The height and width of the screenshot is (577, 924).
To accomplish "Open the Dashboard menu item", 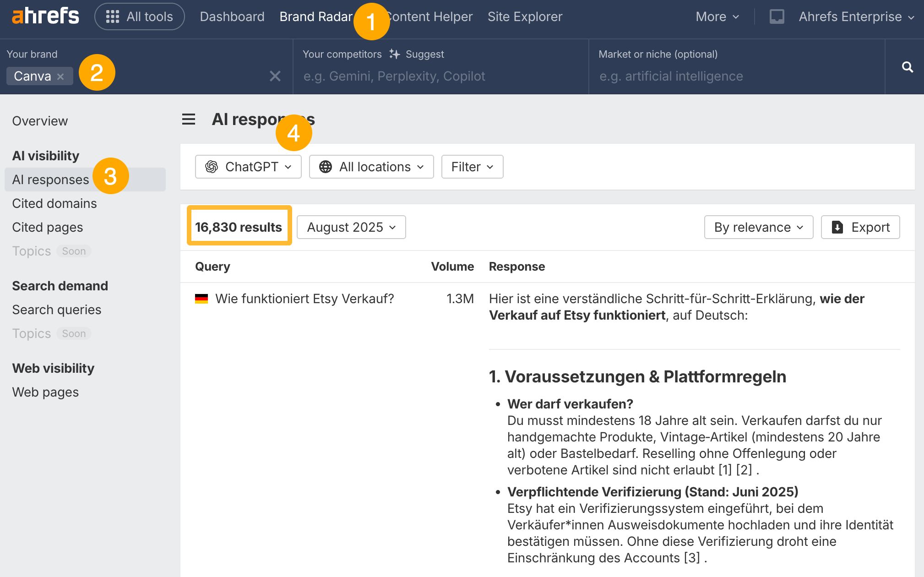I will (x=232, y=17).
